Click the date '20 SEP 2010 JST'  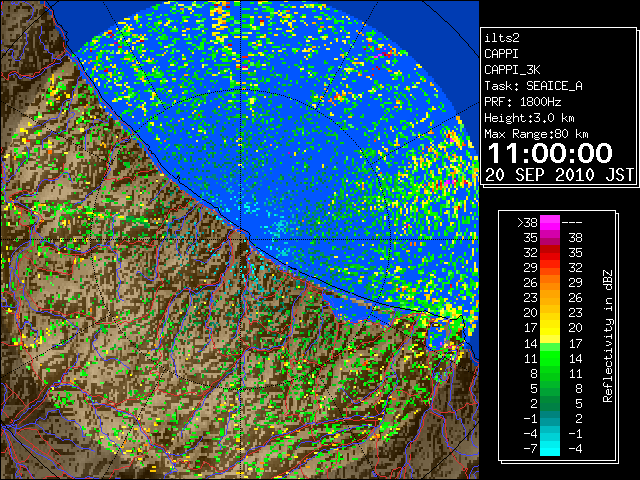point(560,175)
